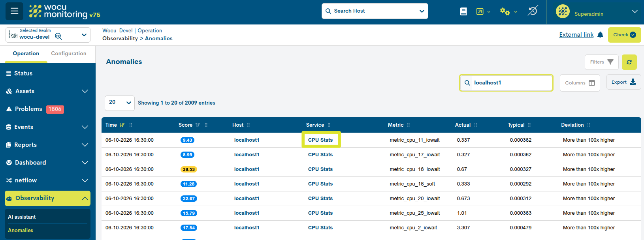Open localhost1 link for metric_cpu_17_iowait row
644x240 pixels.
pyautogui.click(x=247, y=155)
